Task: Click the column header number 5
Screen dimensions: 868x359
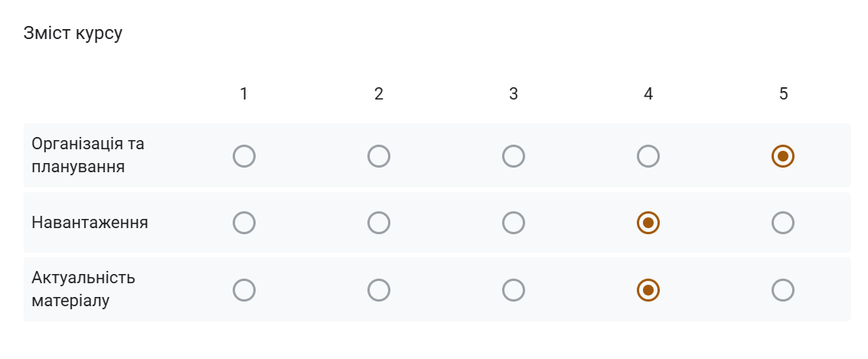Action: pos(783,93)
